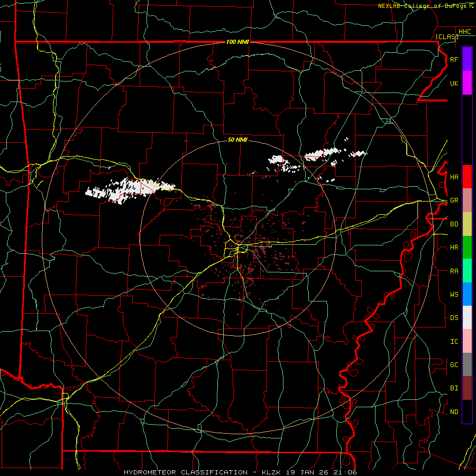
Task: Click the 100 NMI range ring label
Action: point(237,42)
